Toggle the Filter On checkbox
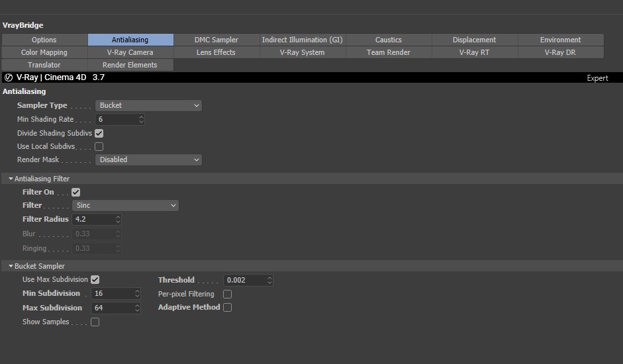 [x=76, y=193]
